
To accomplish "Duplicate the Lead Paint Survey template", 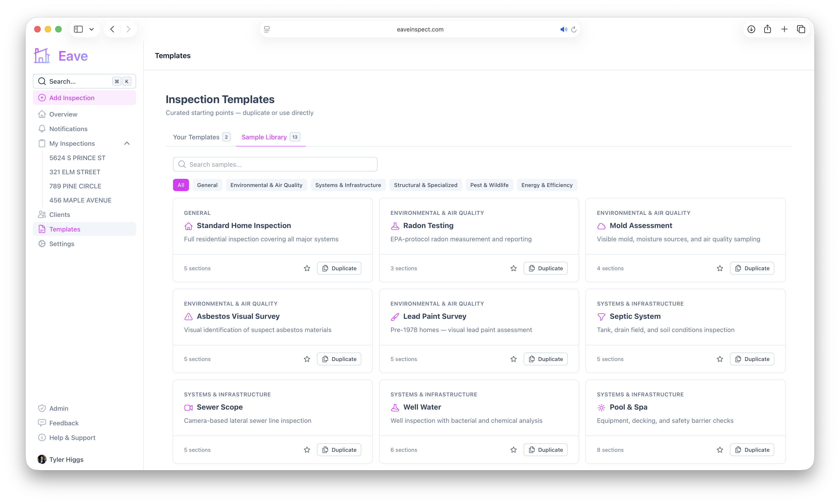I will [545, 359].
